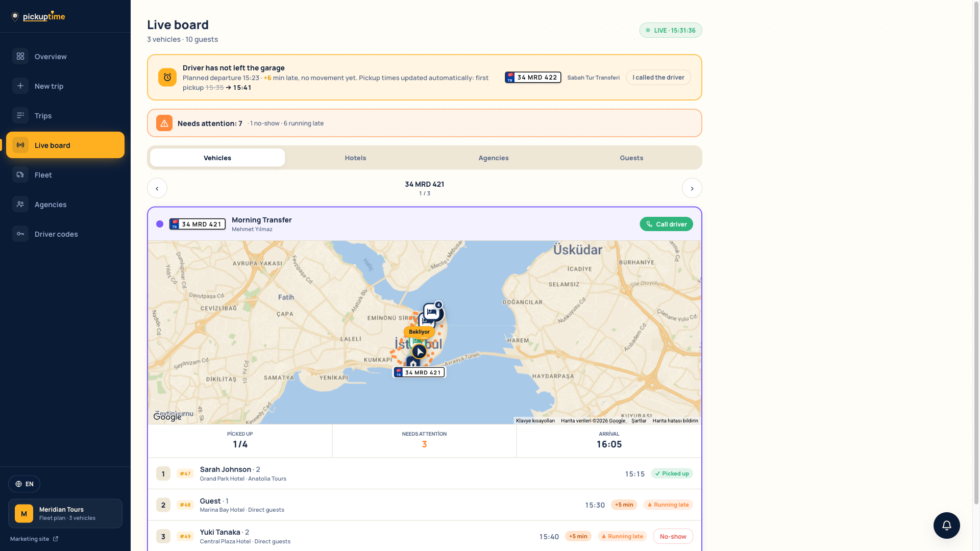Click the Overview grid icon

[x=20, y=56]
